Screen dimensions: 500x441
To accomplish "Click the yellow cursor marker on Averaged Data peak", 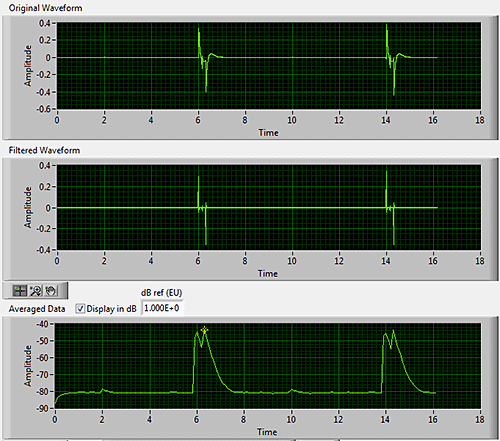I will click(x=204, y=330).
